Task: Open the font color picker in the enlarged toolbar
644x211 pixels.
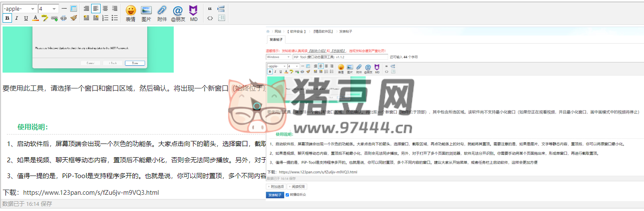Action: pyautogui.click(x=36, y=18)
